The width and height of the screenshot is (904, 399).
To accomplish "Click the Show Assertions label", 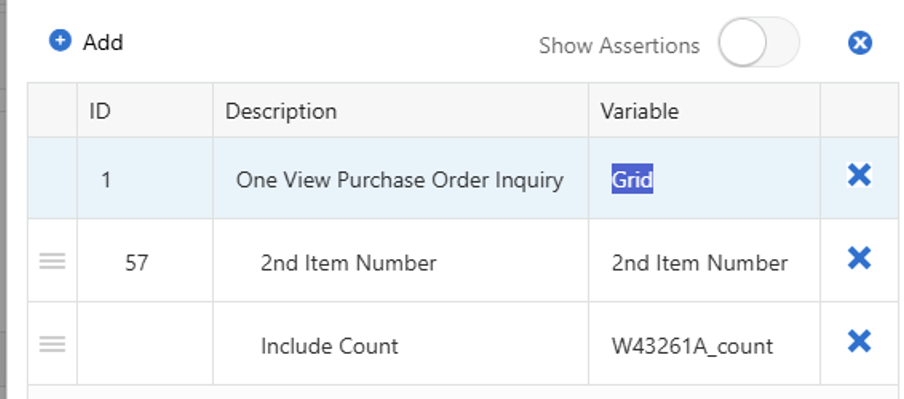I will [619, 46].
